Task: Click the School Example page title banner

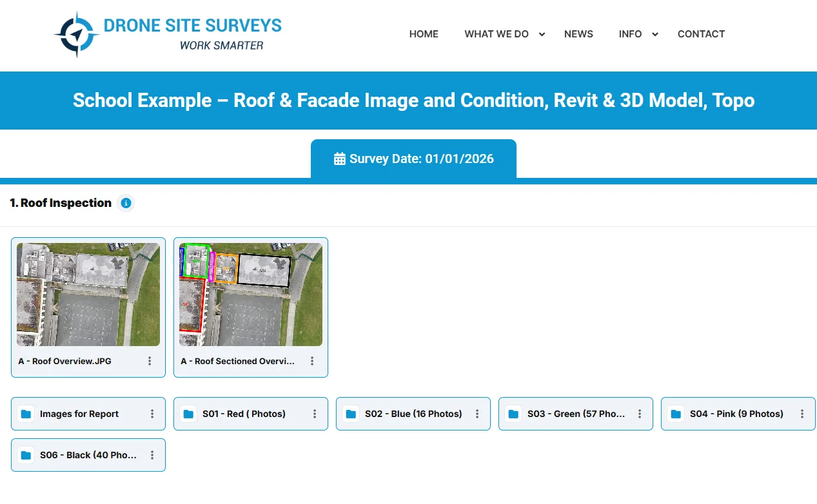Action: point(413,101)
